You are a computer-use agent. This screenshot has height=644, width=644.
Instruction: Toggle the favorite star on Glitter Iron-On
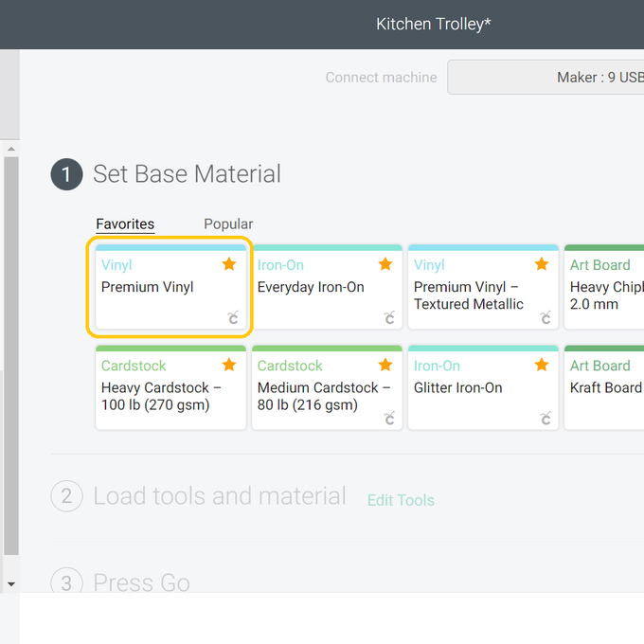pyautogui.click(x=542, y=365)
